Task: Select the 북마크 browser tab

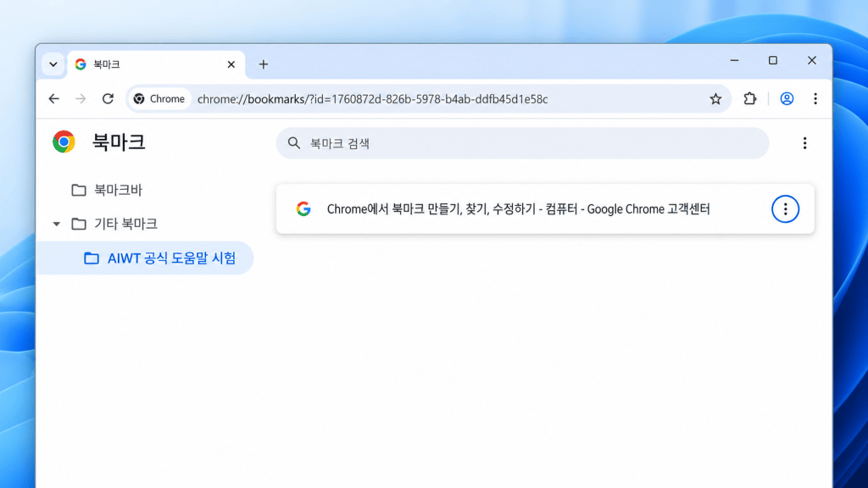Action: tap(156, 64)
